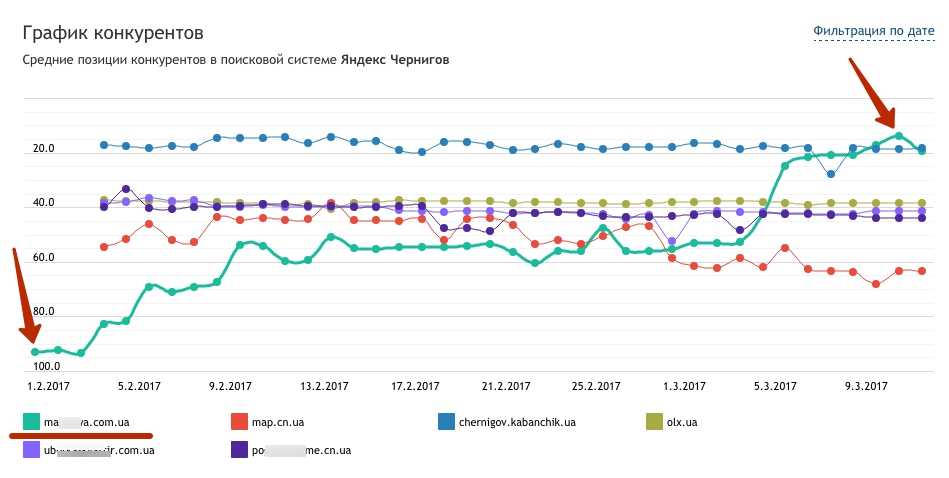Toggle the series label ending me.cn.ua
Screen dimensions: 949x478
pos(301,450)
